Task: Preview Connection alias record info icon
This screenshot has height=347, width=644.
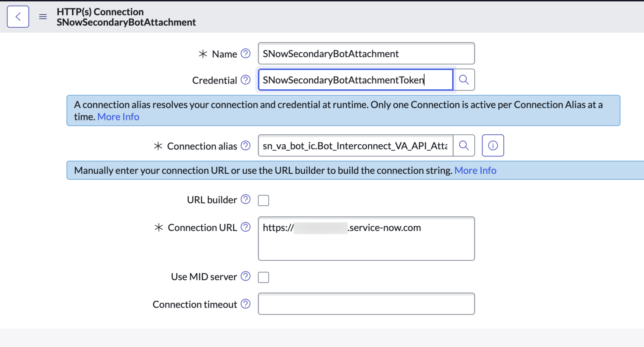Action: (493, 146)
